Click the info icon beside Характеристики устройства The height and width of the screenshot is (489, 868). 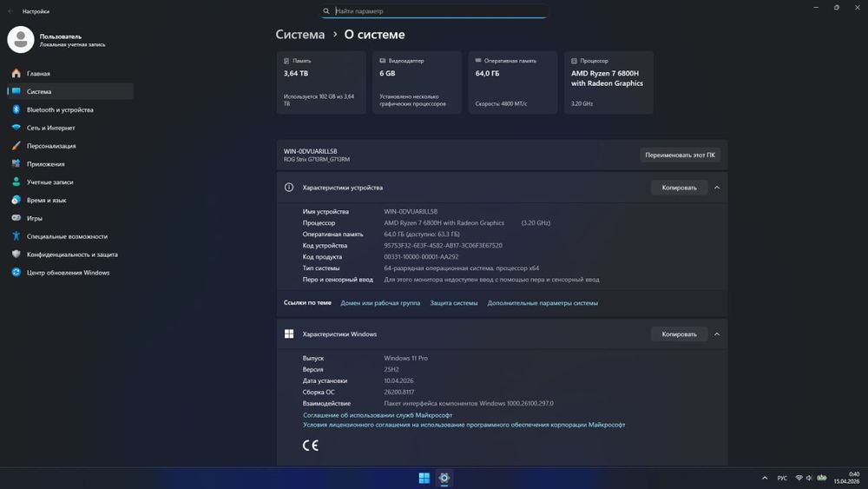(x=289, y=188)
